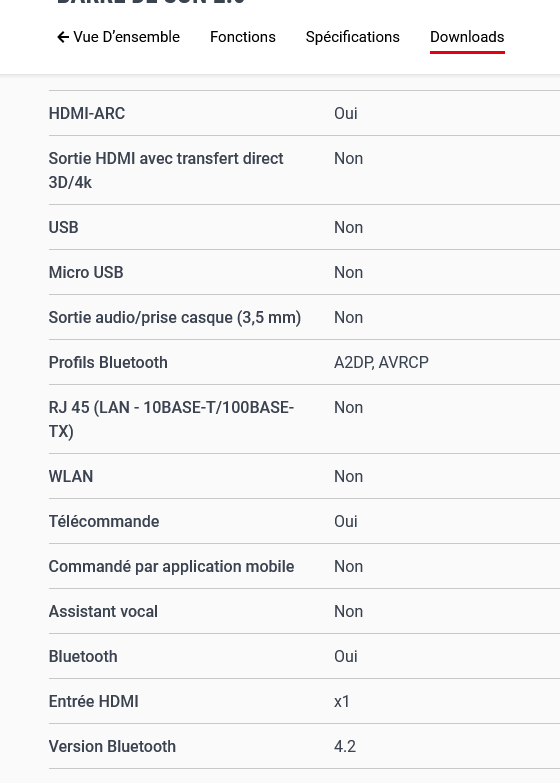Click the 4.2 Version Bluetooth value
Image resolution: width=560 pixels, height=783 pixels.
coord(345,747)
